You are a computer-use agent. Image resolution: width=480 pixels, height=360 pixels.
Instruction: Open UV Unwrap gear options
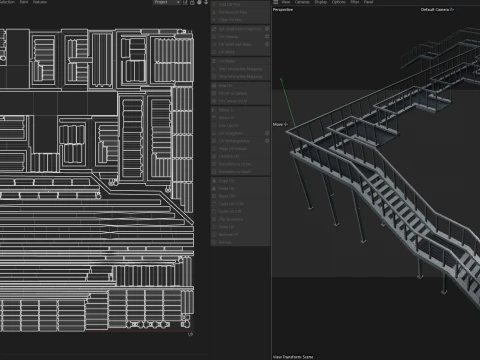pyautogui.click(x=267, y=37)
